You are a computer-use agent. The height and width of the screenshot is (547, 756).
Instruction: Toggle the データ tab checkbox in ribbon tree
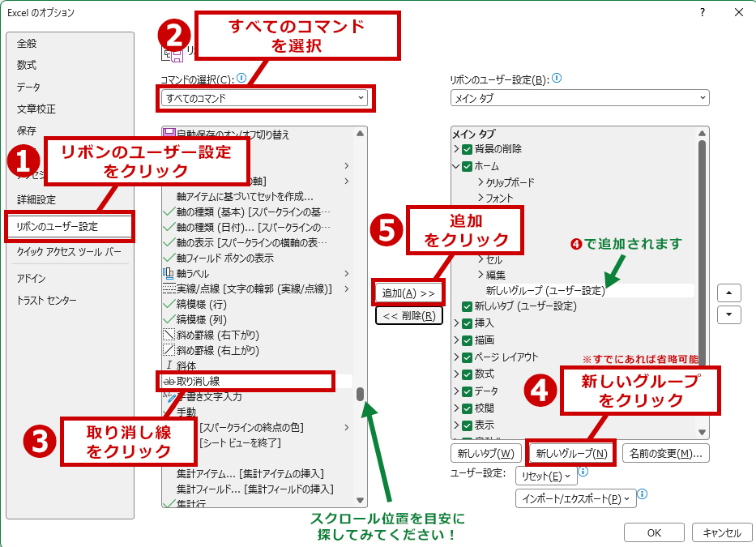pyautogui.click(x=467, y=391)
